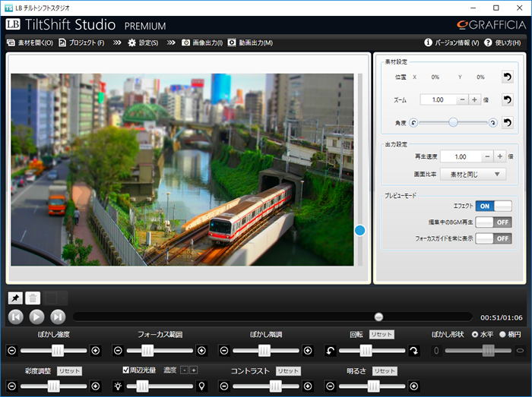This screenshot has height=397, width=532.
Task: Rotate angle counterclockwise icon in 素材設定
Action: [x=413, y=123]
